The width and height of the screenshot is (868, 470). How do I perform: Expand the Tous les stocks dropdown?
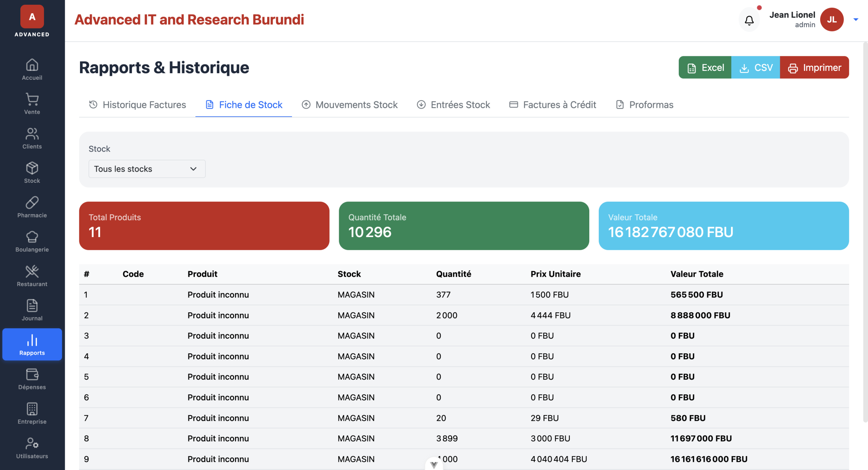point(147,169)
